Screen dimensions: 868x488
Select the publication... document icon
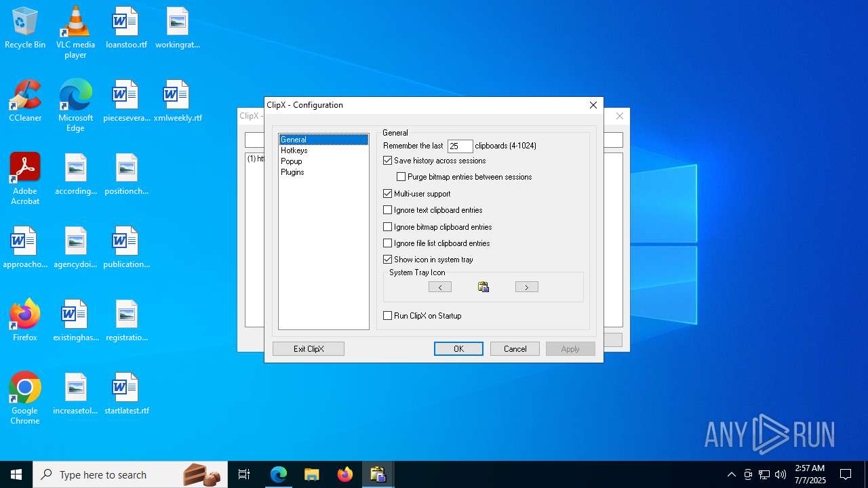(x=126, y=248)
